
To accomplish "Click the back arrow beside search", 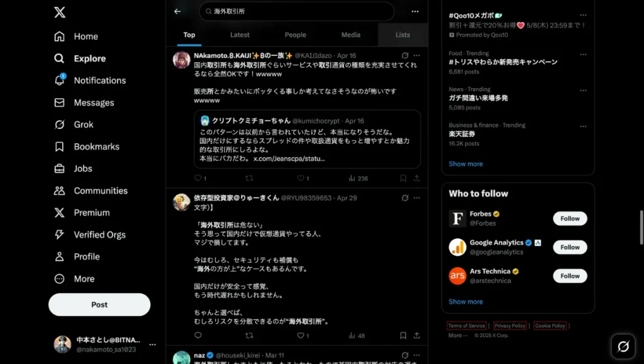I will pos(177,11).
